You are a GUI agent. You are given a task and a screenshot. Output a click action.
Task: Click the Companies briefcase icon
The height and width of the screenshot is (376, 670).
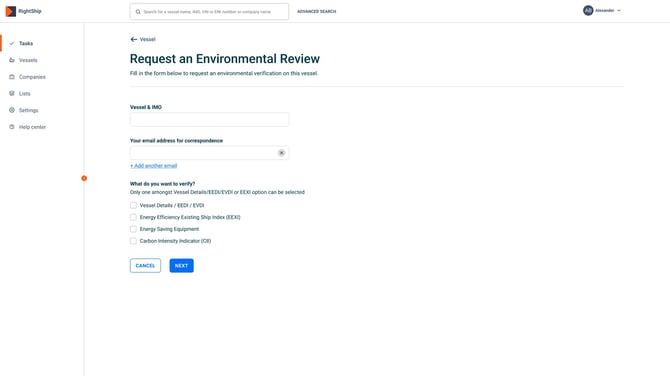pyautogui.click(x=12, y=77)
